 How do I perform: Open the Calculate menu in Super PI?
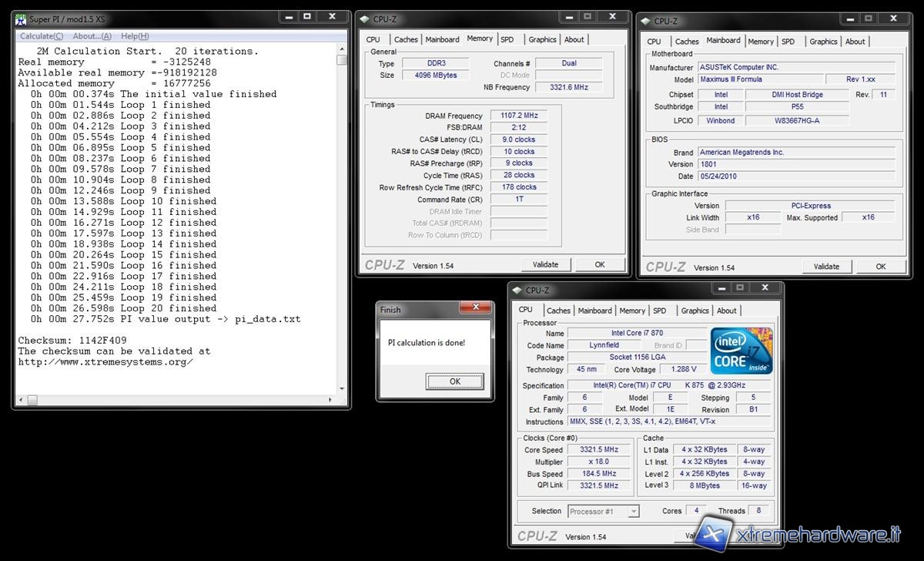[42, 36]
